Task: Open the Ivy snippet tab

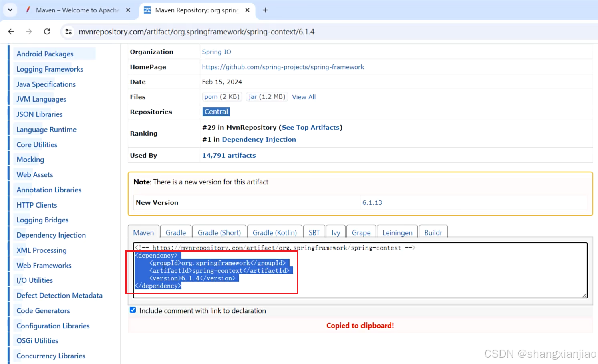Action: [336, 232]
